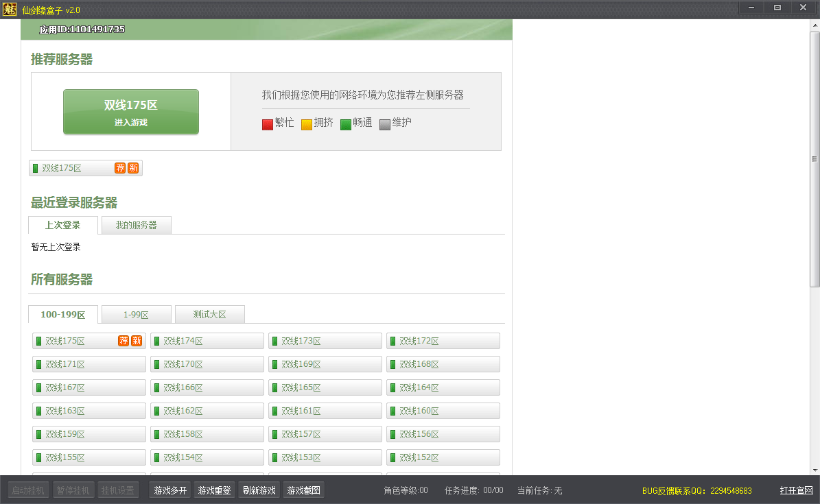This screenshot has height=504, width=820.
Task: Select server 双线160区
Action: tap(443, 411)
